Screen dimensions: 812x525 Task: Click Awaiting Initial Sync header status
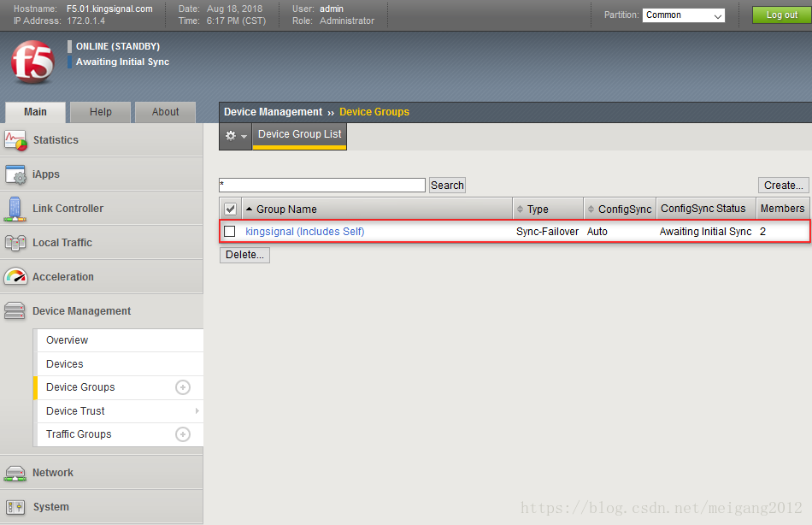point(123,62)
